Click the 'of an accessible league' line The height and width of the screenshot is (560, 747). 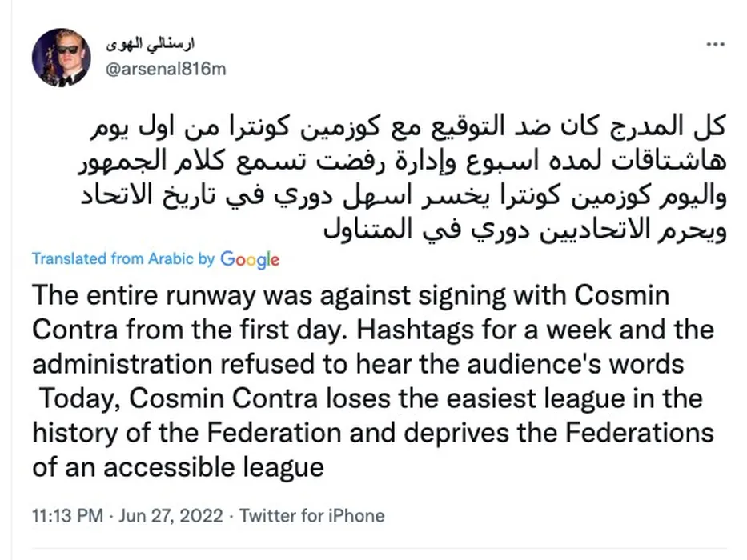[x=178, y=466]
